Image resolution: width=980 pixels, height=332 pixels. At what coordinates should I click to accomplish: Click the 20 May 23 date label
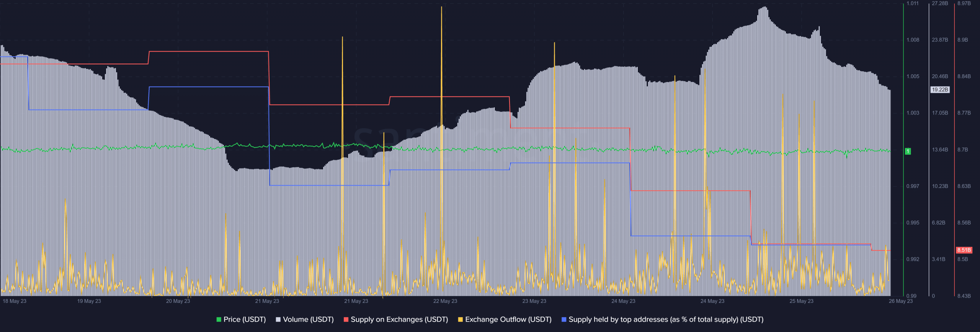pos(178,301)
